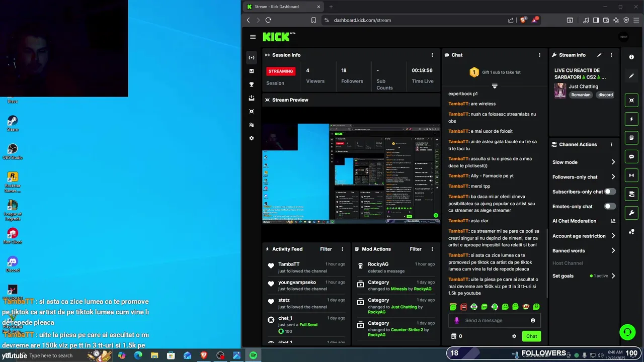644x362 pixels.
Task: Open the emoji picker in chat input
Action: (533, 320)
